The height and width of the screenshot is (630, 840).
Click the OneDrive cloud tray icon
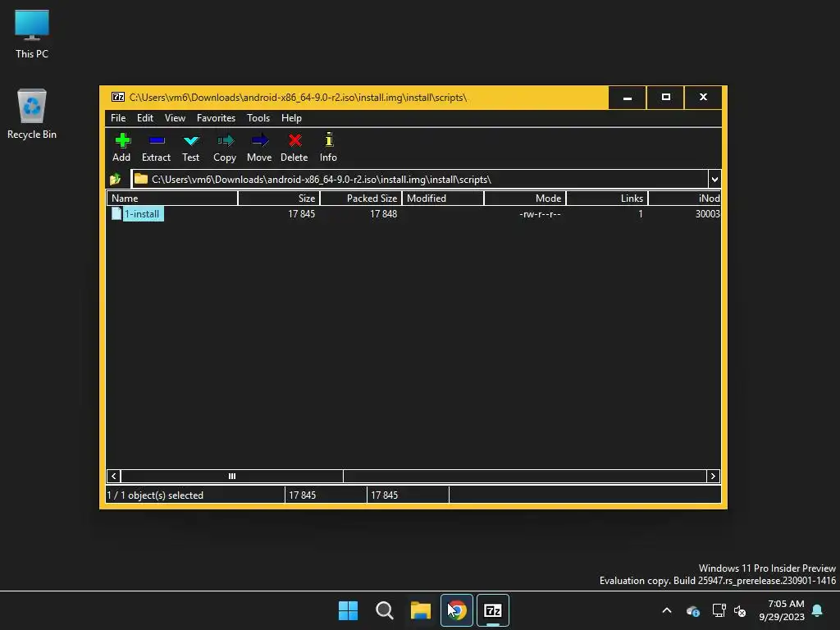tap(693, 610)
